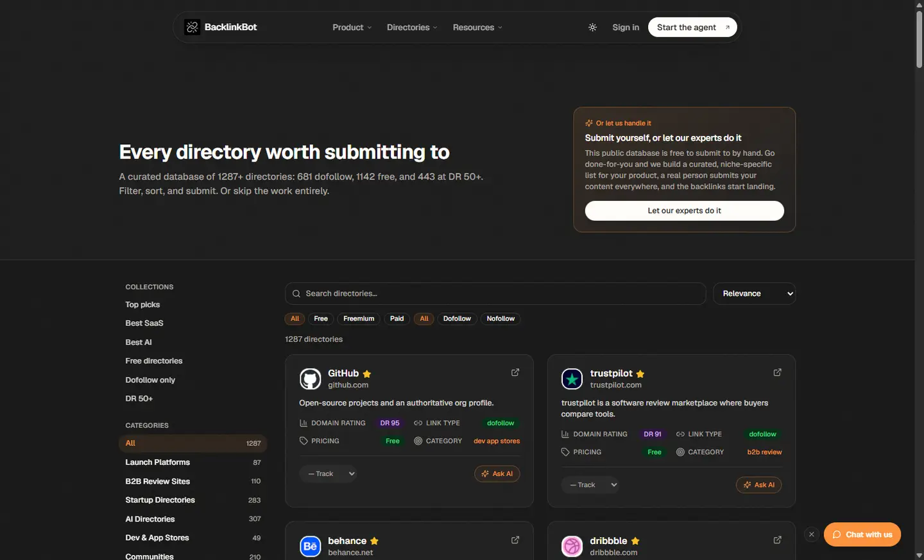924x560 pixels.
Task: Click the github.com domain text
Action: pyautogui.click(x=348, y=386)
